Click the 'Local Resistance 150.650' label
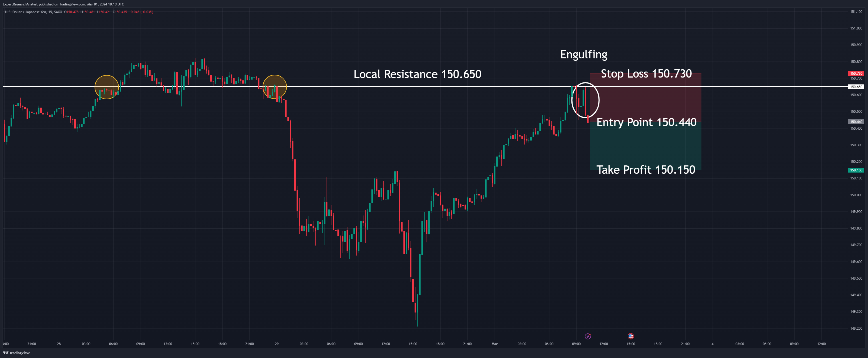This screenshot has width=868, height=358. click(417, 74)
